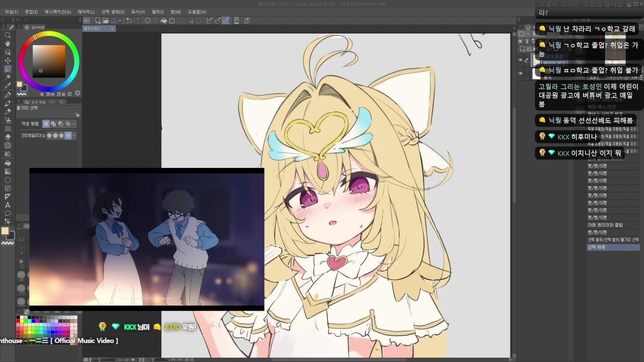Click the Undo arrow in command bar
The image size is (644, 362).
point(129,21)
